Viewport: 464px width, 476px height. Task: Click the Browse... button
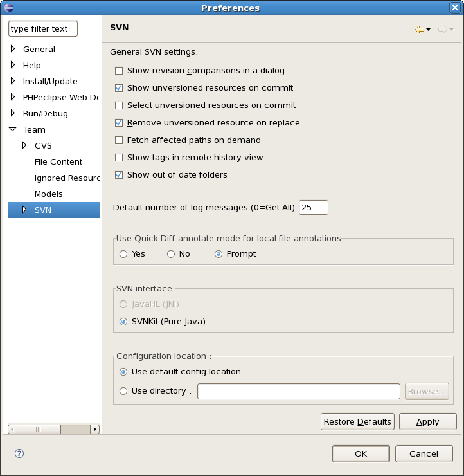pyautogui.click(x=427, y=392)
